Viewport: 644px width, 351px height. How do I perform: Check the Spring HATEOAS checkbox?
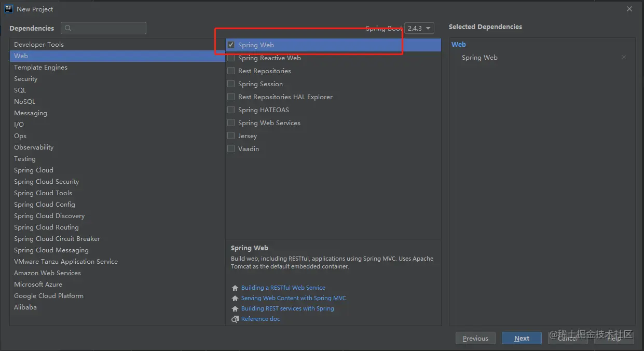[231, 110]
